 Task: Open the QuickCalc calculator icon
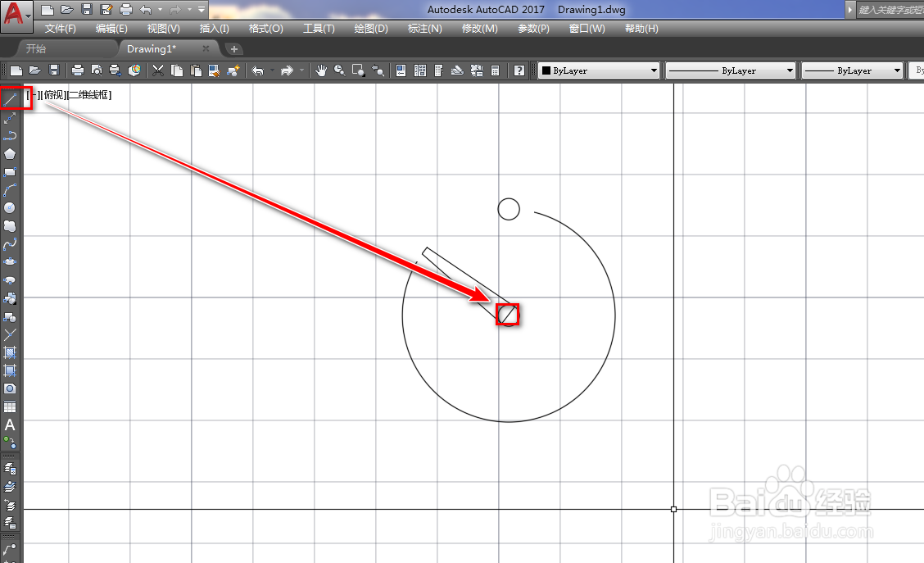click(495, 70)
